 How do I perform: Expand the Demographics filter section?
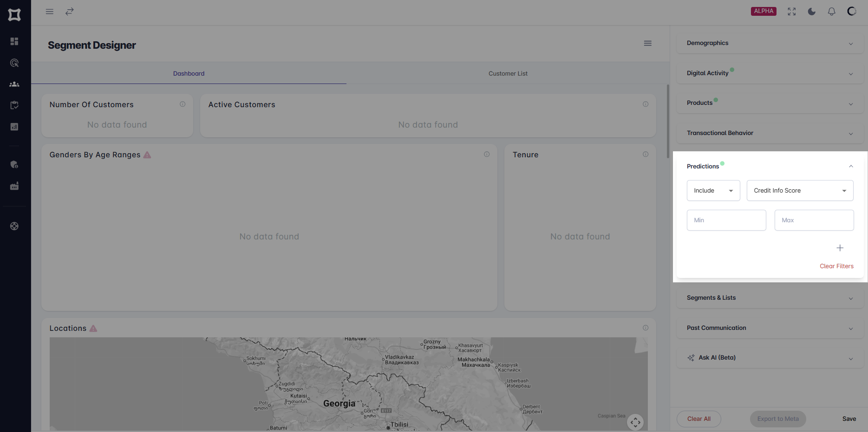(851, 43)
